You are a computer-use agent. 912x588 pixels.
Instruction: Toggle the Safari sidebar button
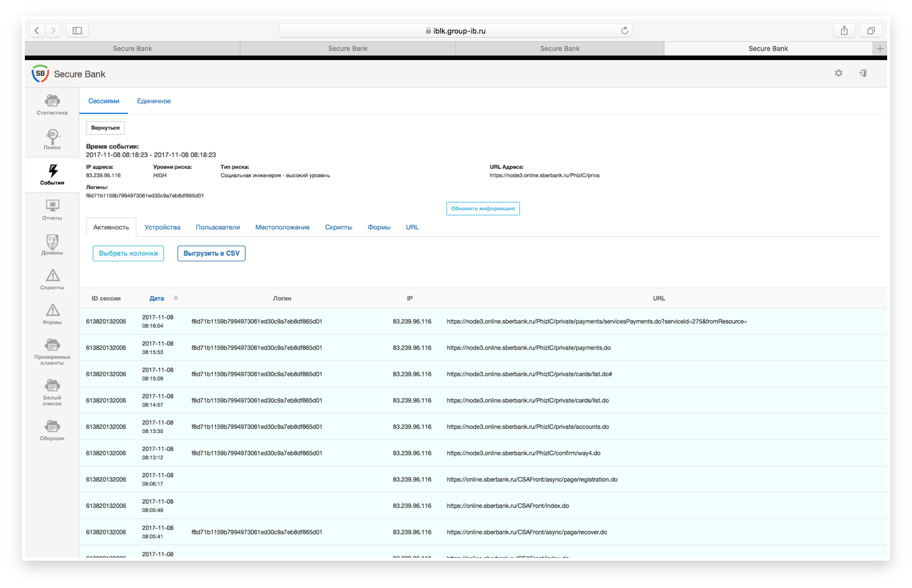(x=77, y=31)
